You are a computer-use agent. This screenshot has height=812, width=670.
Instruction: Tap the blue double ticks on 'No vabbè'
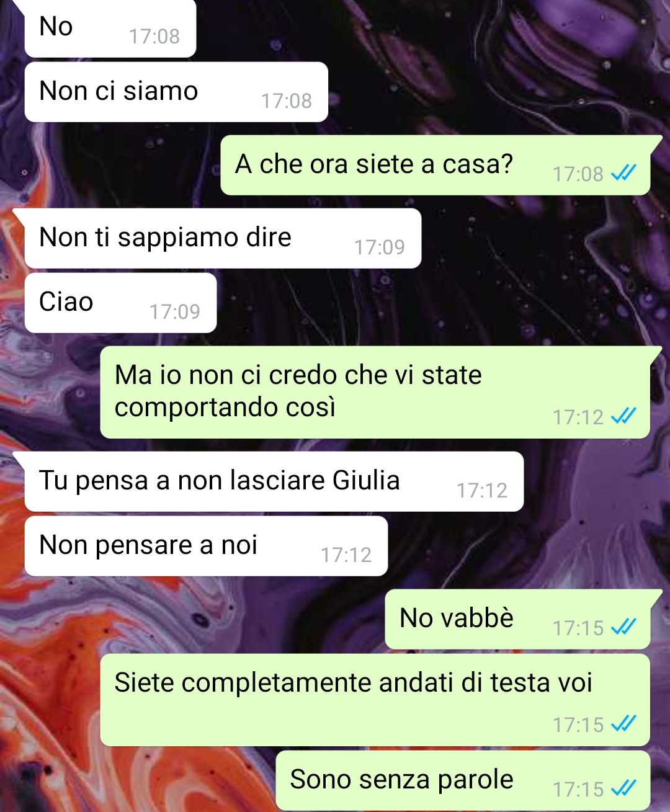coord(623,627)
